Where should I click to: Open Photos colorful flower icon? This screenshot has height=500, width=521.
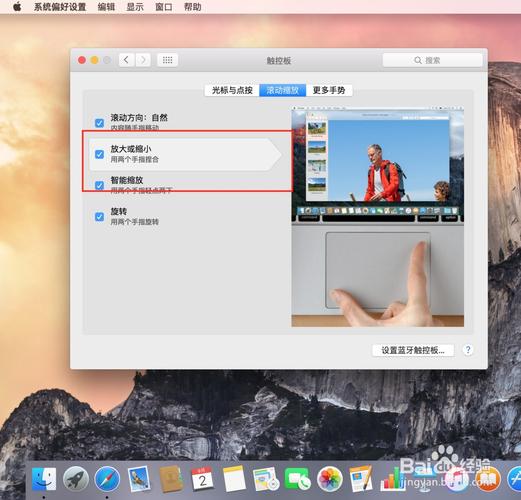click(x=329, y=479)
